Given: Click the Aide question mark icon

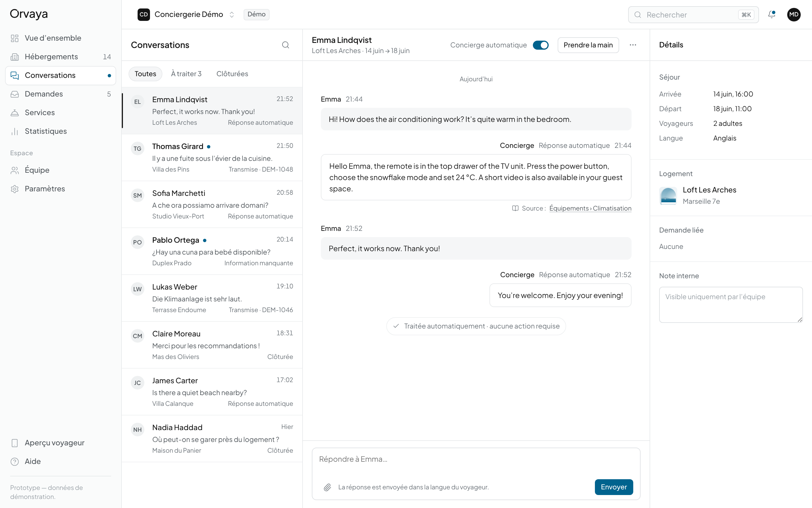Looking at the screenshot, I should tap(14, 462).
